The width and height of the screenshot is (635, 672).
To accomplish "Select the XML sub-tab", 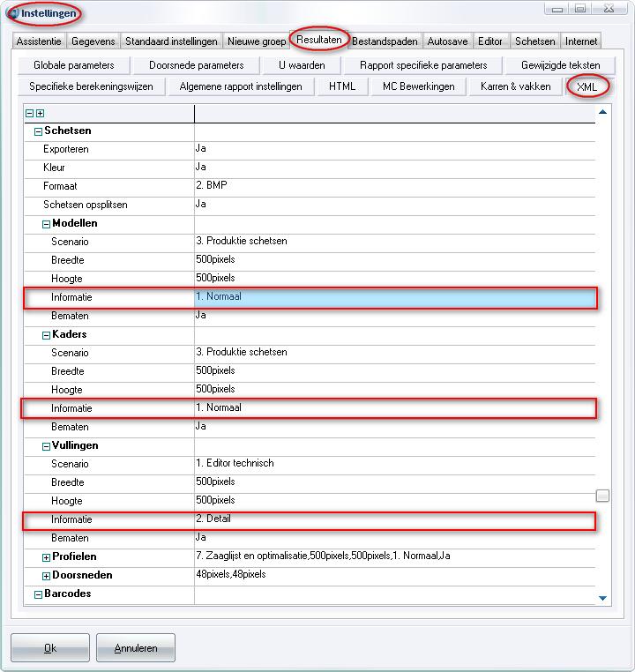I will pos(586,86).
